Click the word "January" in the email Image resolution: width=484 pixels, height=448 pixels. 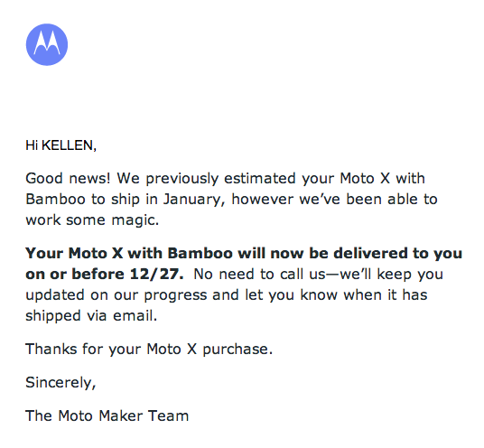(x=192, y=199)
